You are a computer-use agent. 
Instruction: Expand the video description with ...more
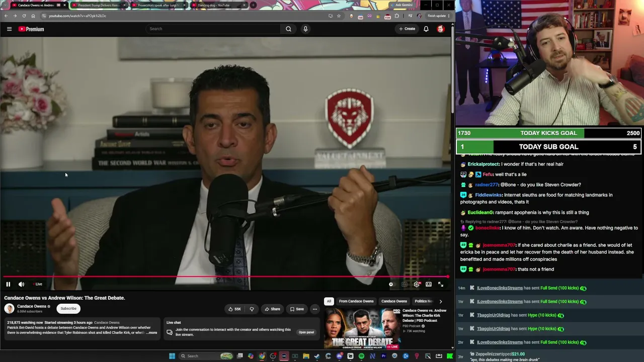pos(151,332)
